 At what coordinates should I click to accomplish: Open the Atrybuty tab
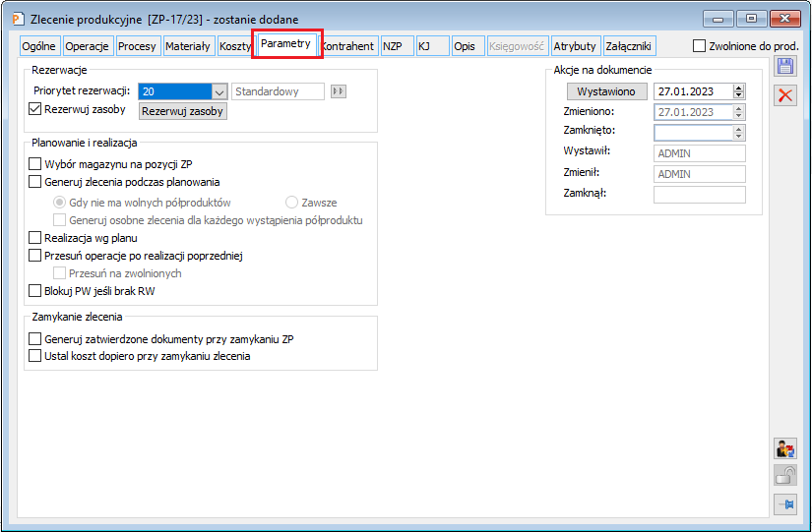(575, 46)
